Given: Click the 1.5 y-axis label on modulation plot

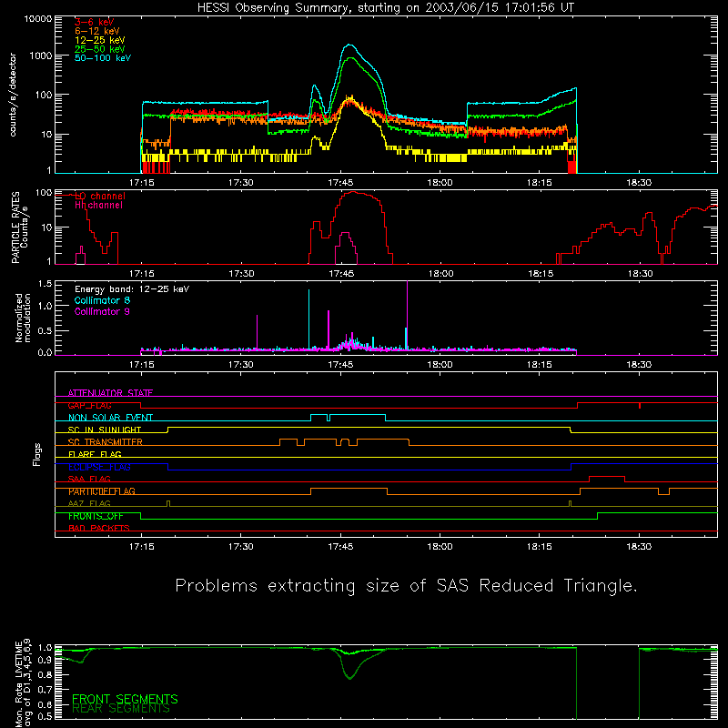Looking at the screenshot, I should coord(45,284).
